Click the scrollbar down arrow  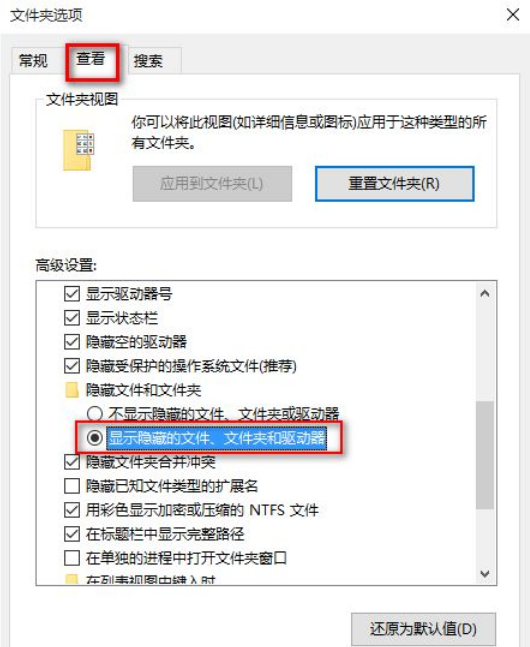(x=485, y=574)
